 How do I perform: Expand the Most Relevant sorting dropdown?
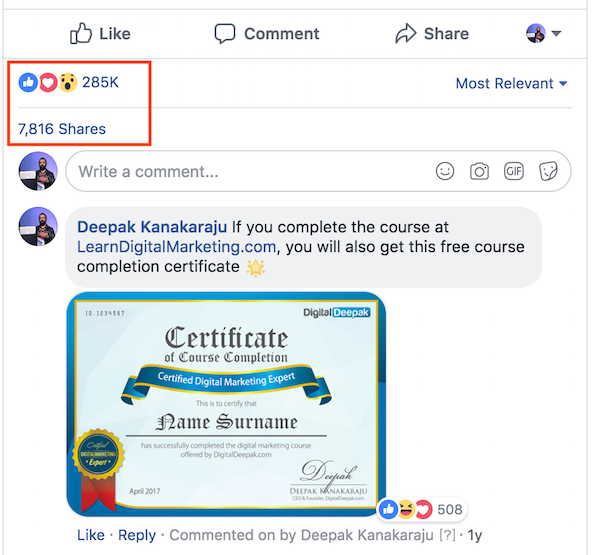point(511,83)
